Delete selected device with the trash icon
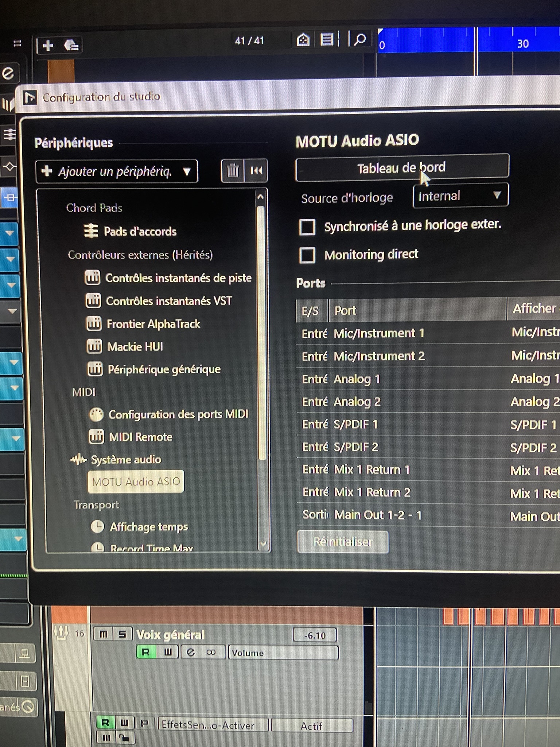This screenshot has width=560, height=747. [x=233, y=170]
